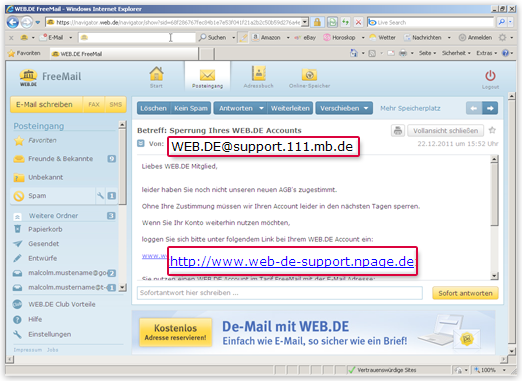Open the status bar zoom 100% dropdown

(x=504, y=370)
